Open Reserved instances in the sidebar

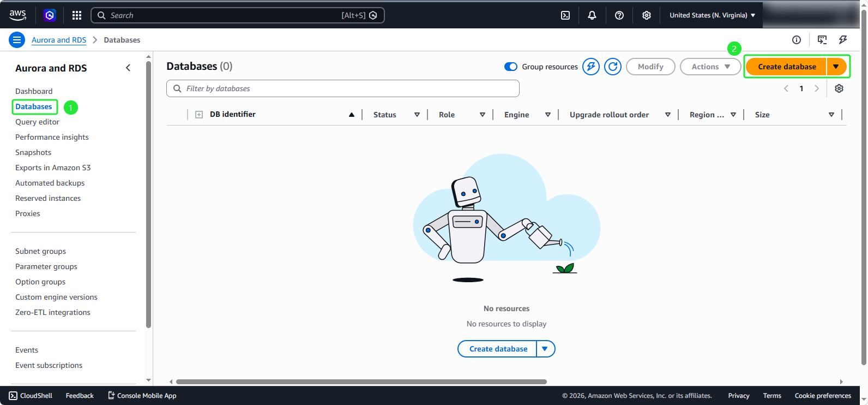[48, 198]
